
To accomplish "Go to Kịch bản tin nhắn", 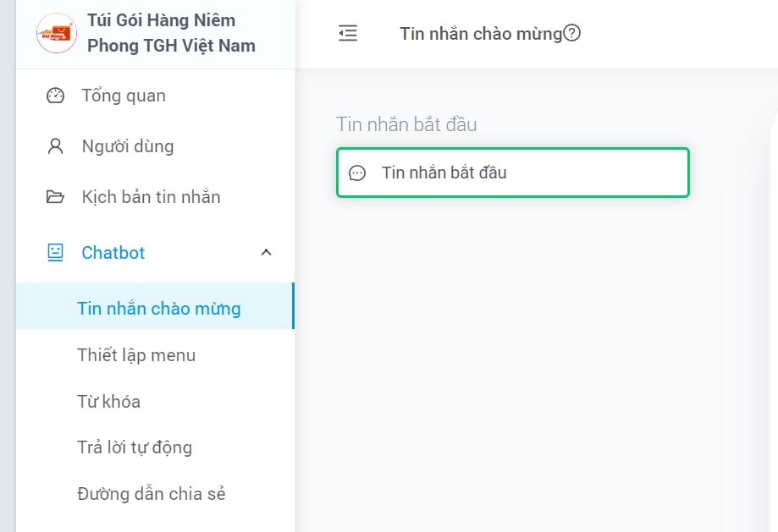I will click(149, 196).
